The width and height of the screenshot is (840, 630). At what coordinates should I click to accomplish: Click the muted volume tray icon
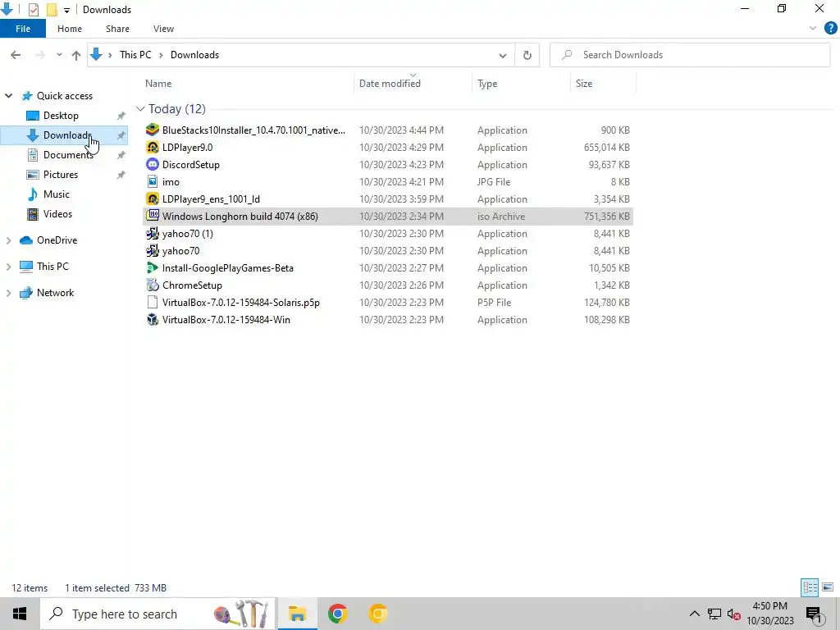[x=734, y=614]
